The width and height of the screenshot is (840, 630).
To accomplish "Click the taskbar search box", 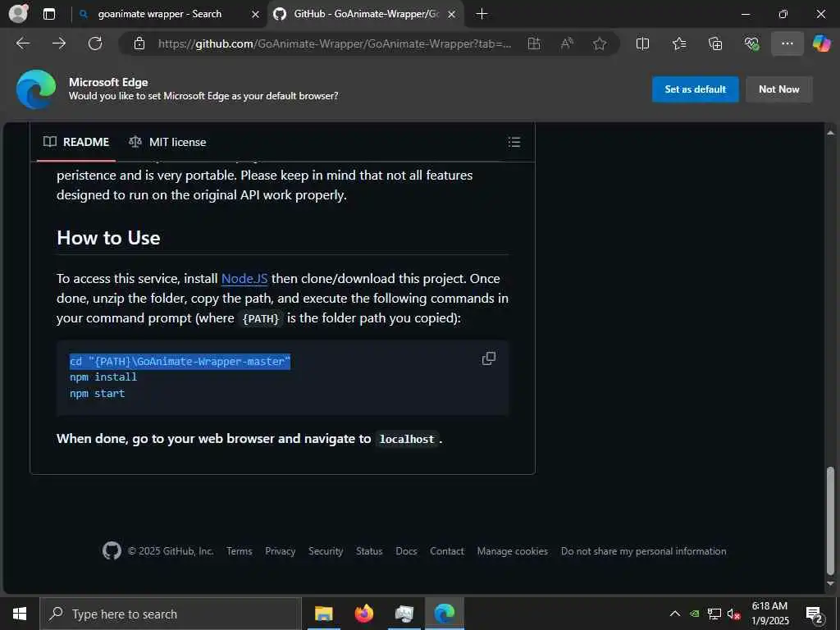I will [171, 614].
